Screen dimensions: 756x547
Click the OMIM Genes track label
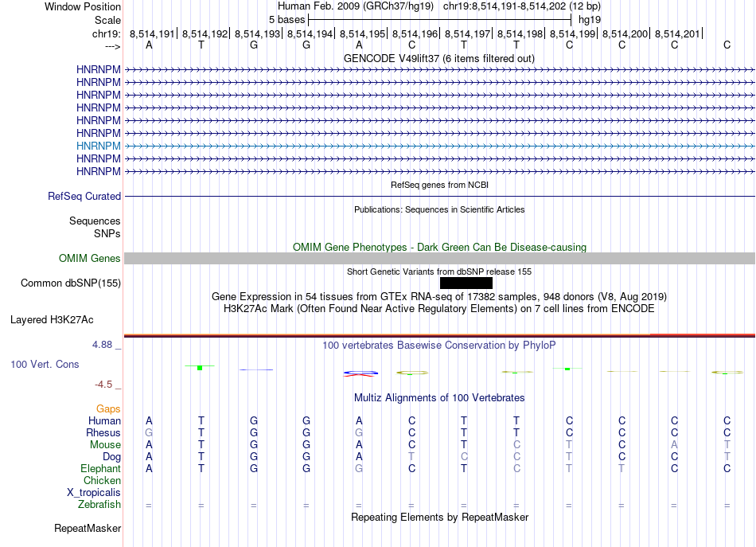[x=90, y=259]
